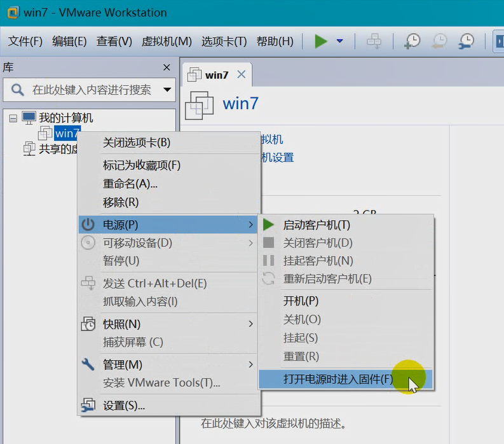Choose 开机(P) in power submenu
504x444 pixels.
(x=346, y=301)
